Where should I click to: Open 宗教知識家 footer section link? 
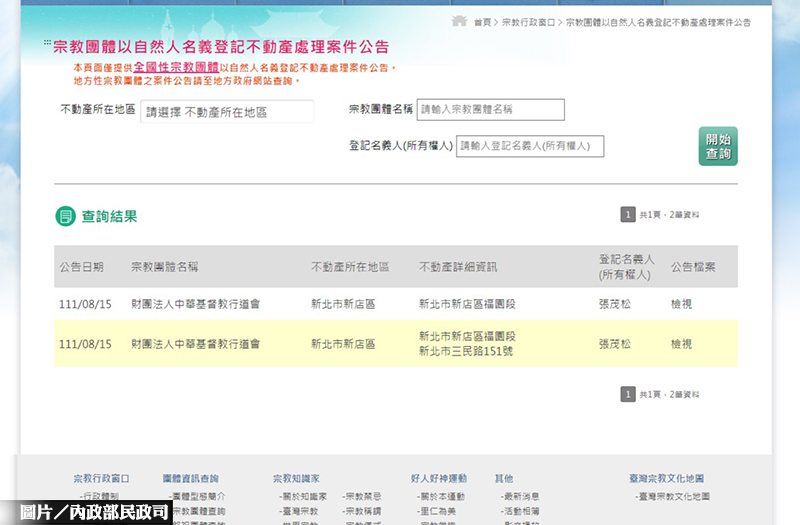tap(296, 479)
